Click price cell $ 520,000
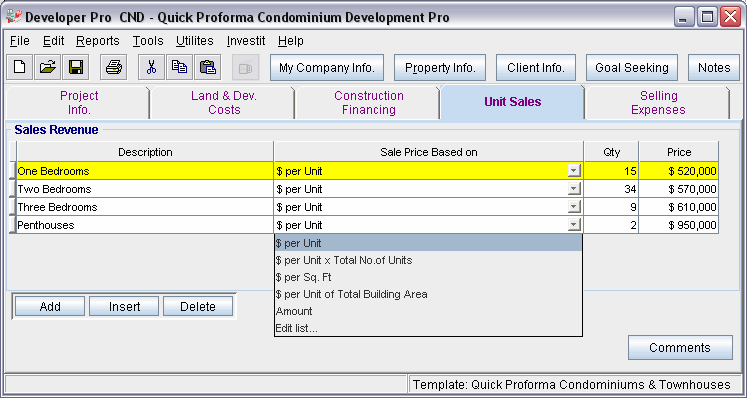 pyautogui.click(x=679, y=171)
